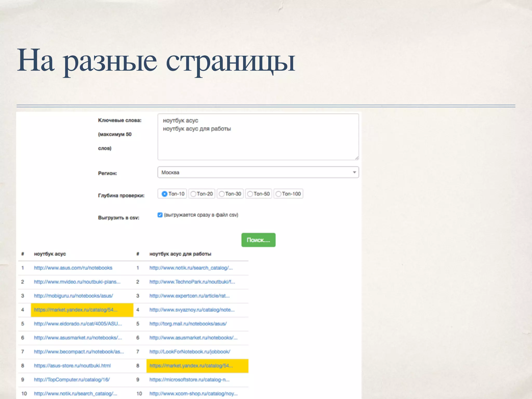The width and height of the screenshot is (532, 399).
Task: Open the expertcen.ru article link
Action: 189,296
